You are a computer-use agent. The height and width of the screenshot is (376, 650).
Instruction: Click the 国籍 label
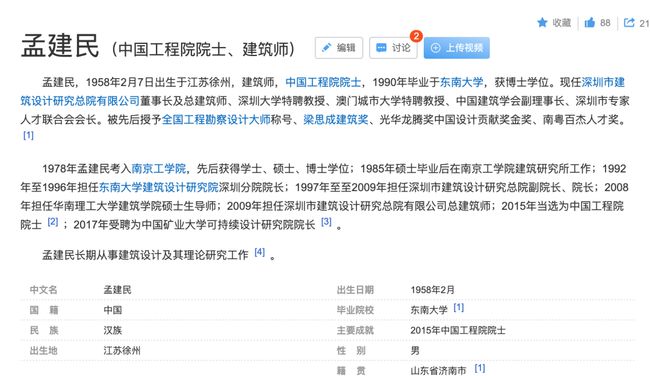44,310
